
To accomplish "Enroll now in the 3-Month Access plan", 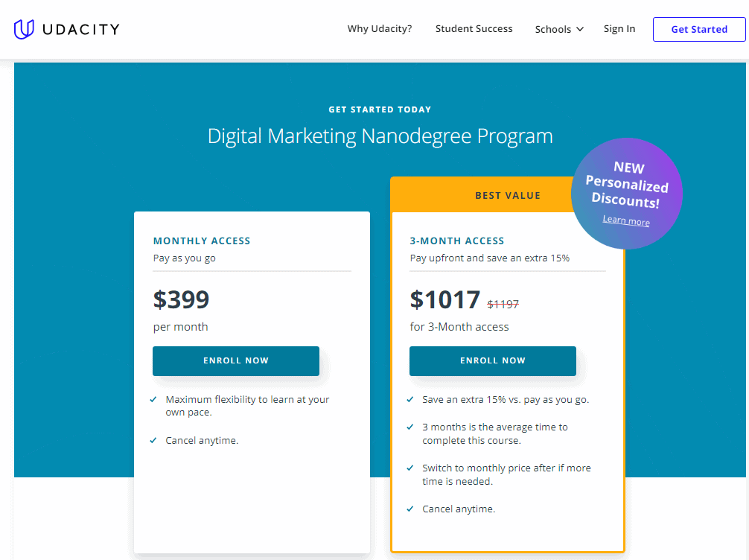I will click(492, 360).
